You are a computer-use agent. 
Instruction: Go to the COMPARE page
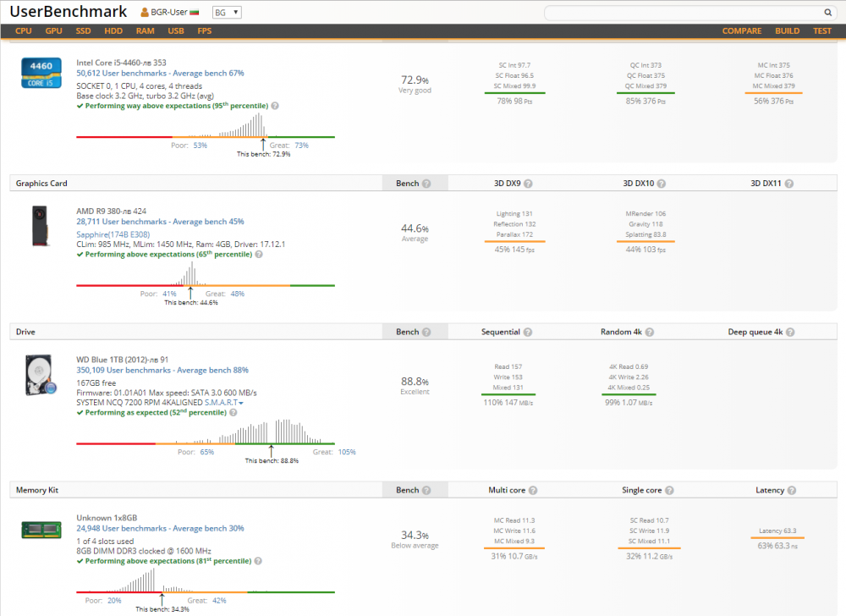click(x=742, y=30)
